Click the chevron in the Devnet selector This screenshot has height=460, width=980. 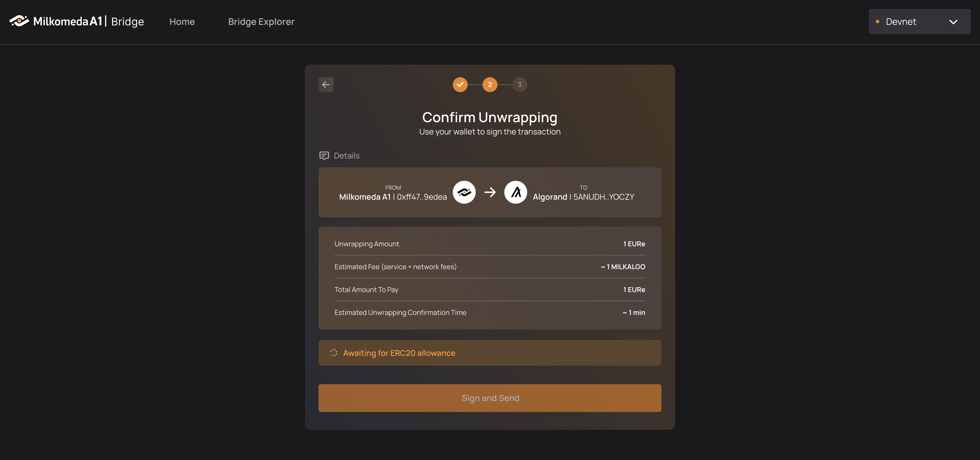[x=953, y=22]
